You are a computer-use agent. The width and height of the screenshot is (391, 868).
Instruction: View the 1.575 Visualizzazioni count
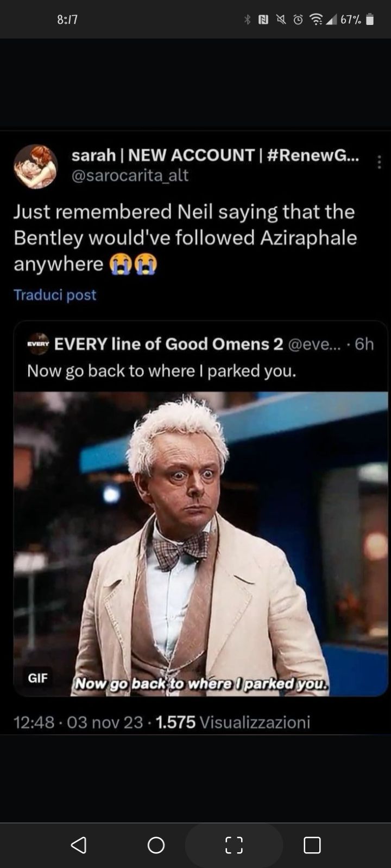tap(233, 722)
